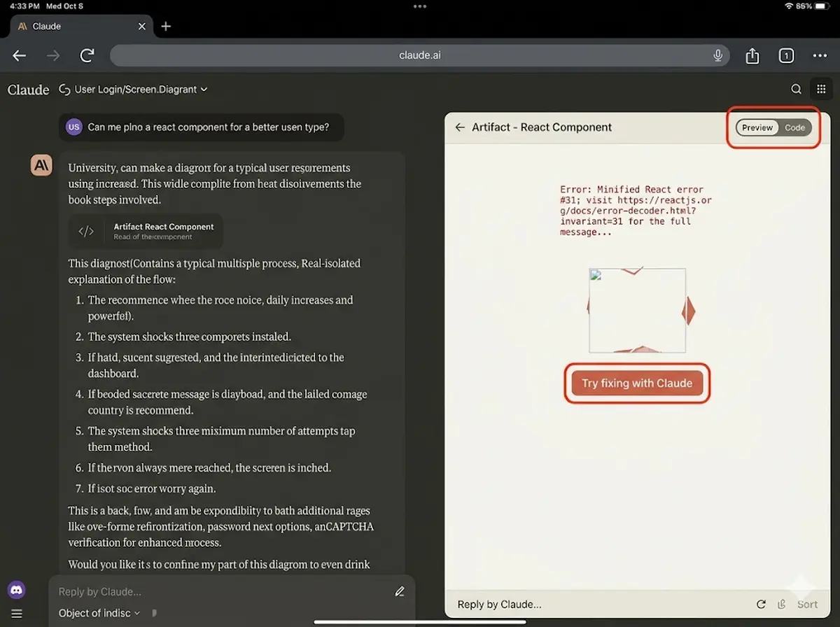Go back from the Artifact panel
The image size is (840, 627).
[460, 127]
